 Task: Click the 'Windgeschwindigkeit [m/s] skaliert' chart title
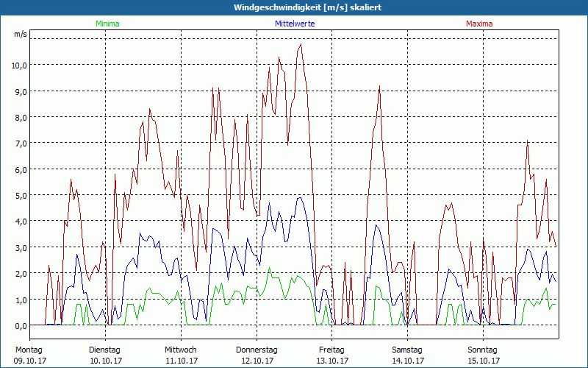[307, 7]
